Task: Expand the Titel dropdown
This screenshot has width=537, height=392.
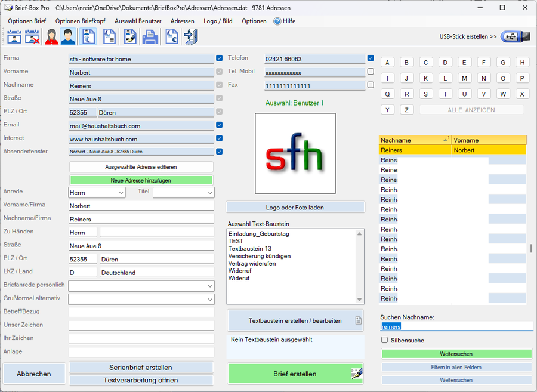Action: coord(183,193)
